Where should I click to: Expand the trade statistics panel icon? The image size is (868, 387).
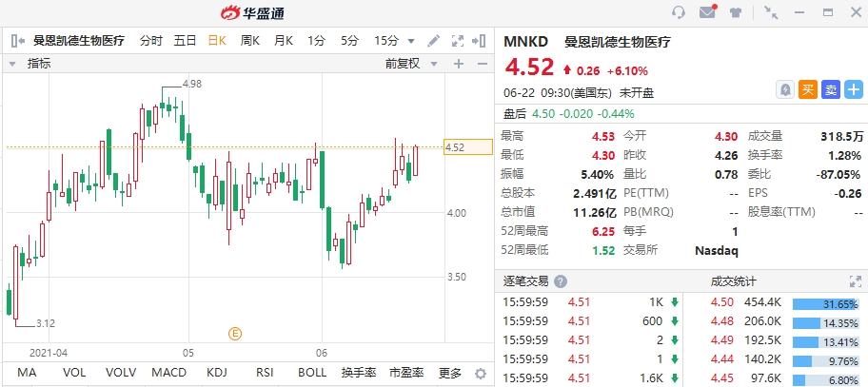[856, 281]
